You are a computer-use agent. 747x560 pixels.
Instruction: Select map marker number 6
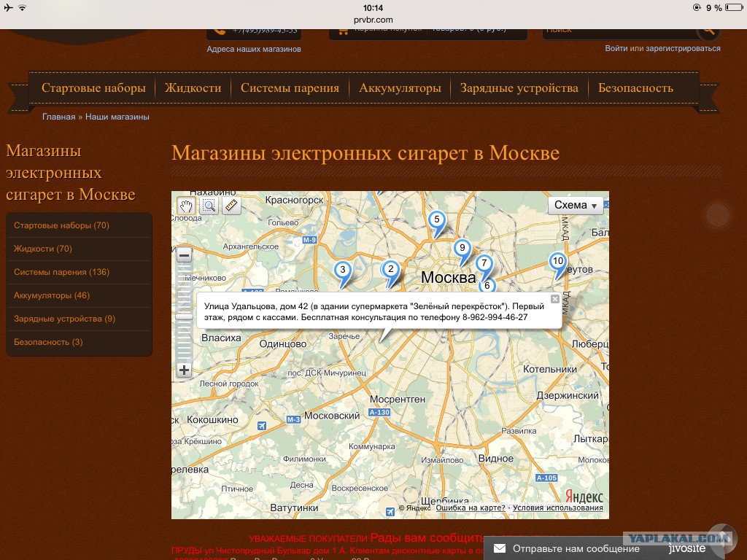(487, 285)
